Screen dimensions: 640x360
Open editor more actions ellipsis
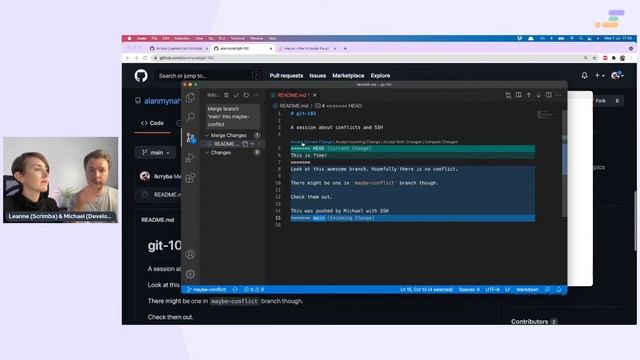[x=559, y=95]
